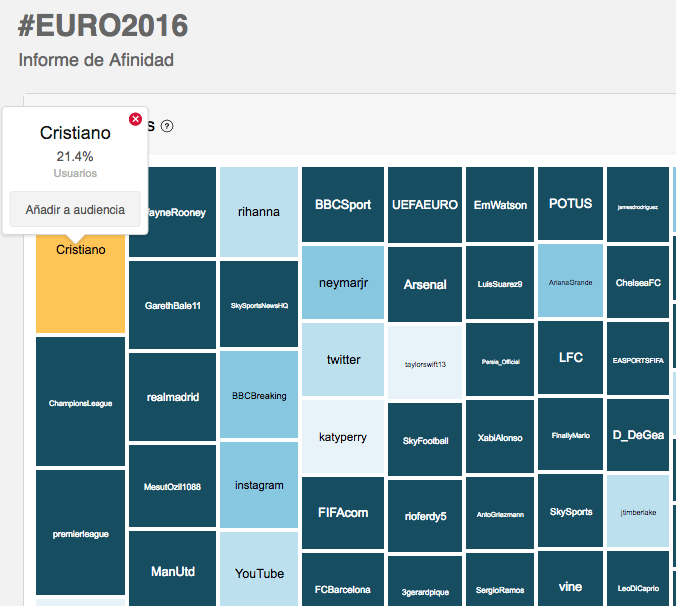Click the SergioRamos tile
676x606 pixels.
pyautogui.click(x=500, y=580)
